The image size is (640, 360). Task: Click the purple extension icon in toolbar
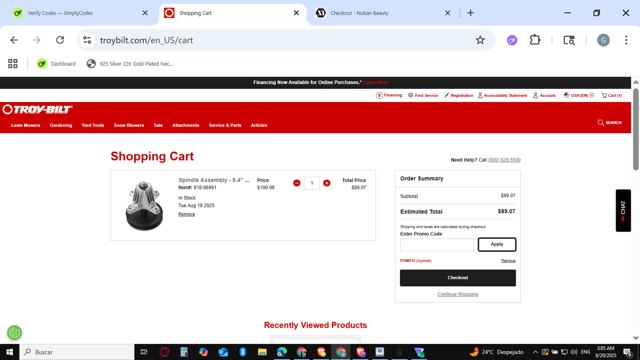click(x=512, y=40)
